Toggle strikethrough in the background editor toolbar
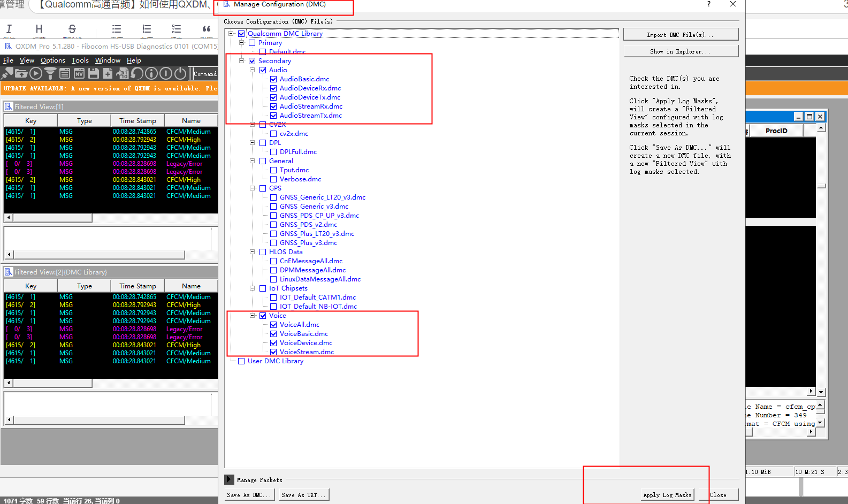Screen dimensions: 848x504 72,29
